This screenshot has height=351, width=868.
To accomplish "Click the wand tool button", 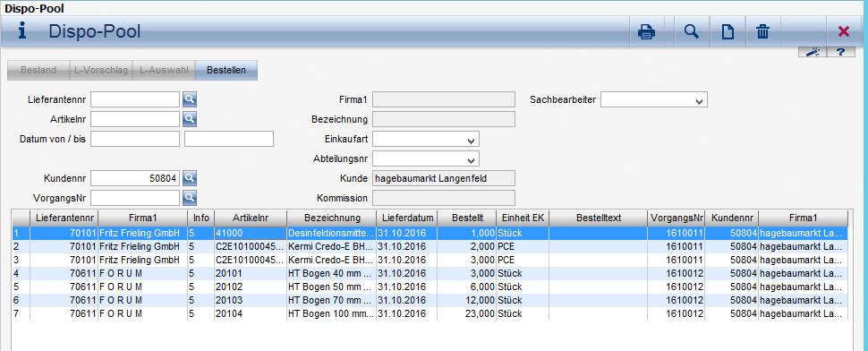I will (x=813, y=52).
